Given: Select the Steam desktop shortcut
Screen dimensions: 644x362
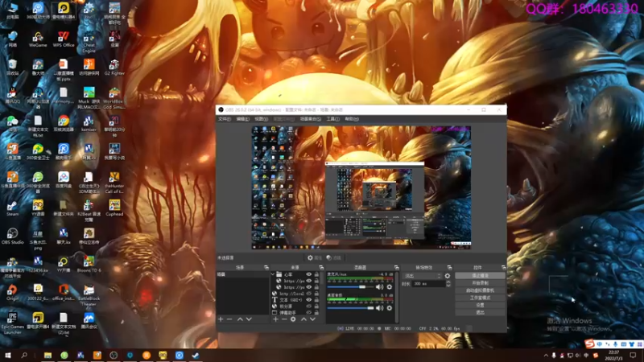Looking at the screenshot, I should coord(12,208).
